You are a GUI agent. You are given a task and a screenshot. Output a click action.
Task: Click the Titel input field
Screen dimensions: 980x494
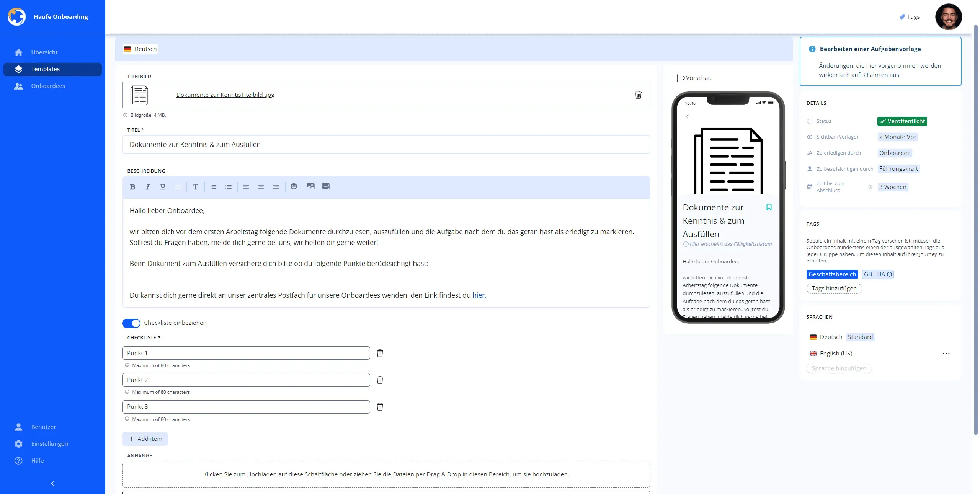pyautogui.click(x=386, y=145)
